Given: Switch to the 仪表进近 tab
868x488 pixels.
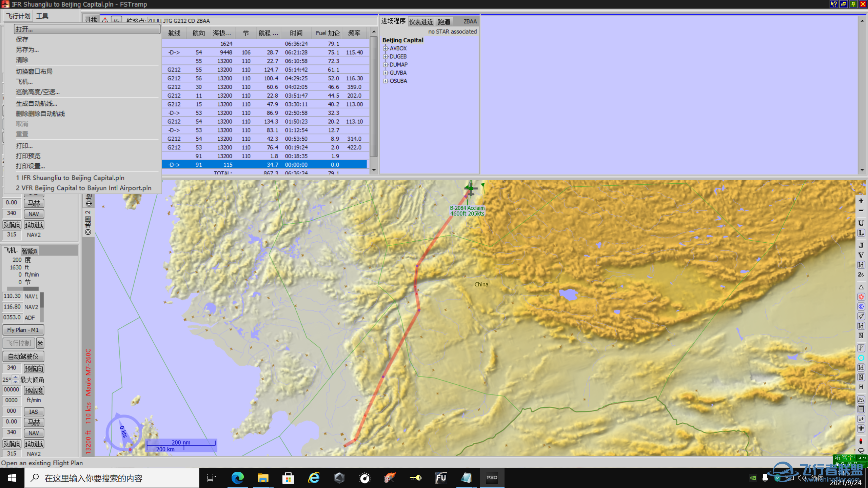Looking at the screenshot, I should click(x=421, y=21).
